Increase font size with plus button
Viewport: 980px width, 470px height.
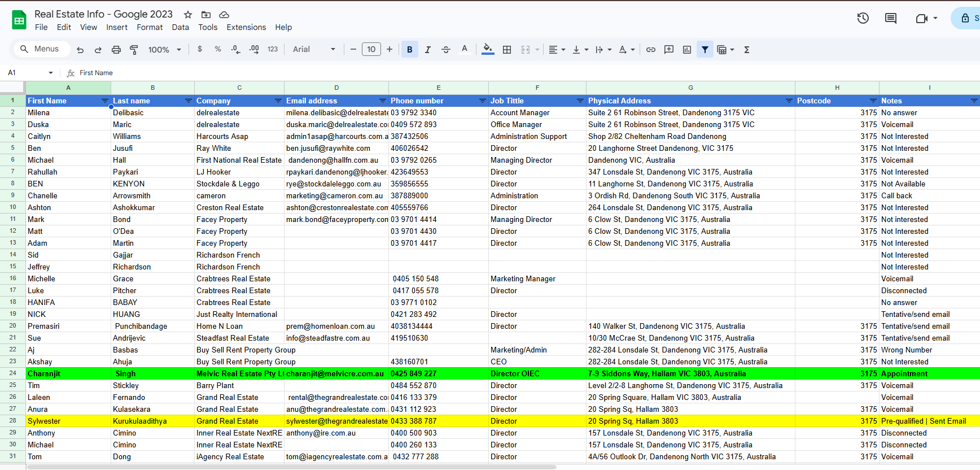(x=390, y=50)
